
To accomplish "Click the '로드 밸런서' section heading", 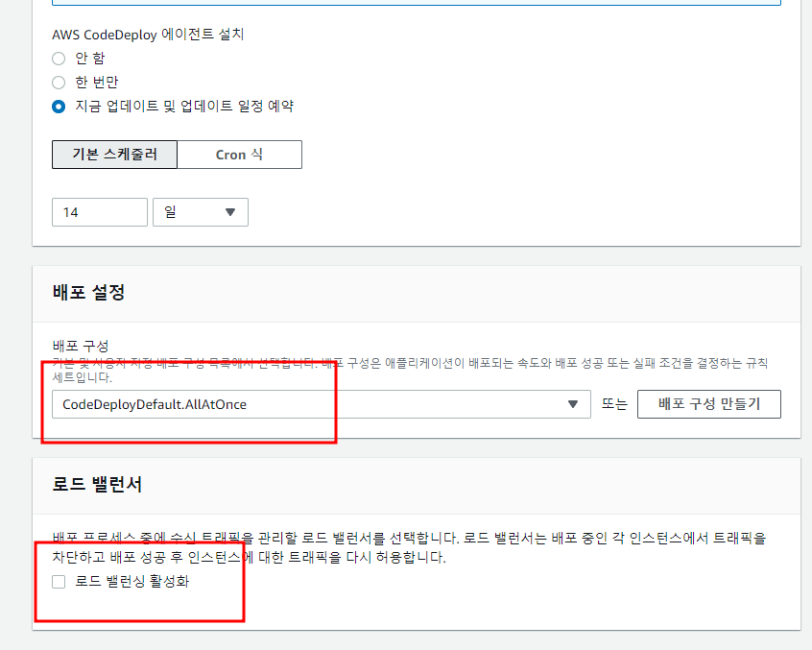I will pyautogui.click(x=97, y=485).
